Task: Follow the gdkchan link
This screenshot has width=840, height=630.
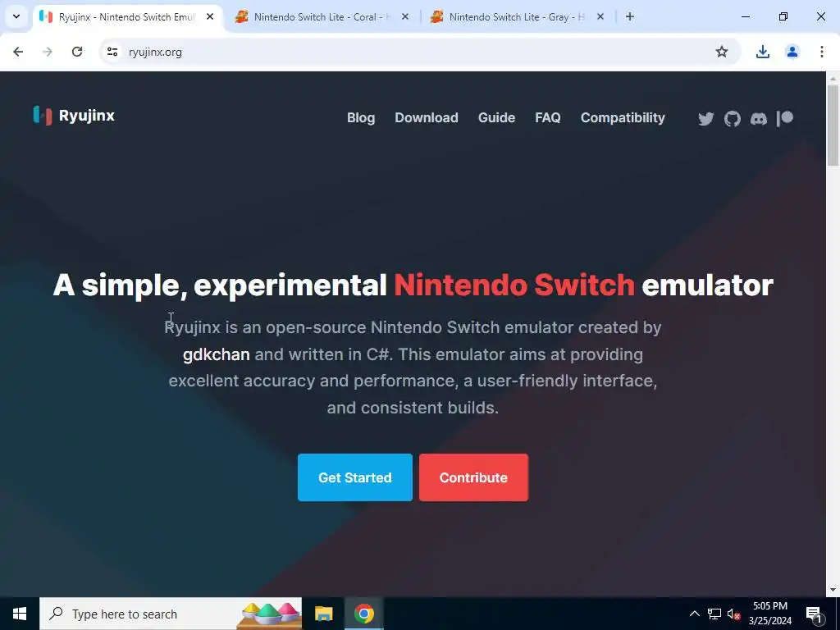Action: 216,354
